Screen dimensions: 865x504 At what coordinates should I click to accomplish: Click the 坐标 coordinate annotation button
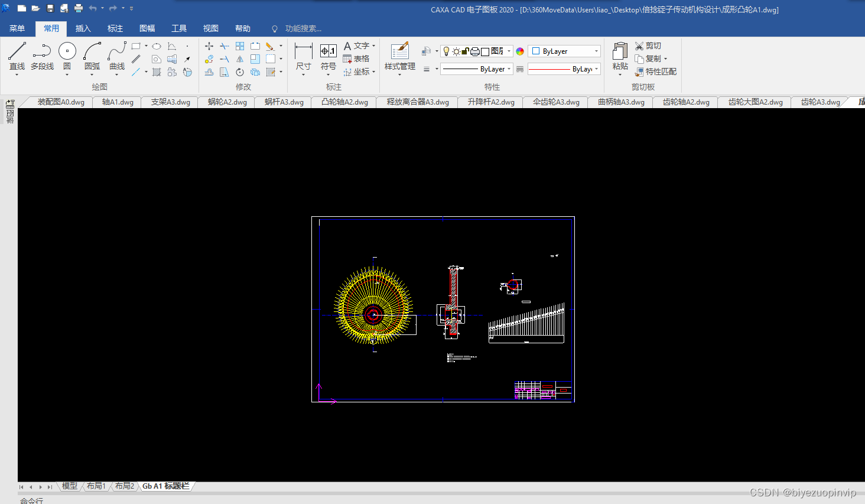356,72
